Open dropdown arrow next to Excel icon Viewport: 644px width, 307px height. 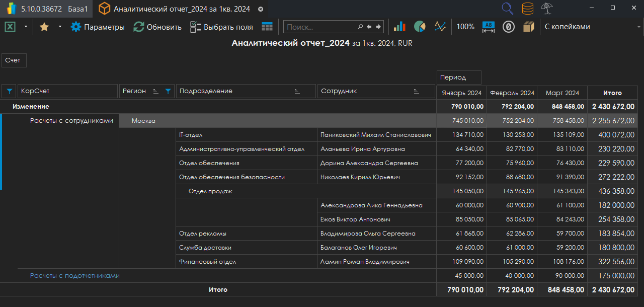pyautogui.click(x=26, y=27)
